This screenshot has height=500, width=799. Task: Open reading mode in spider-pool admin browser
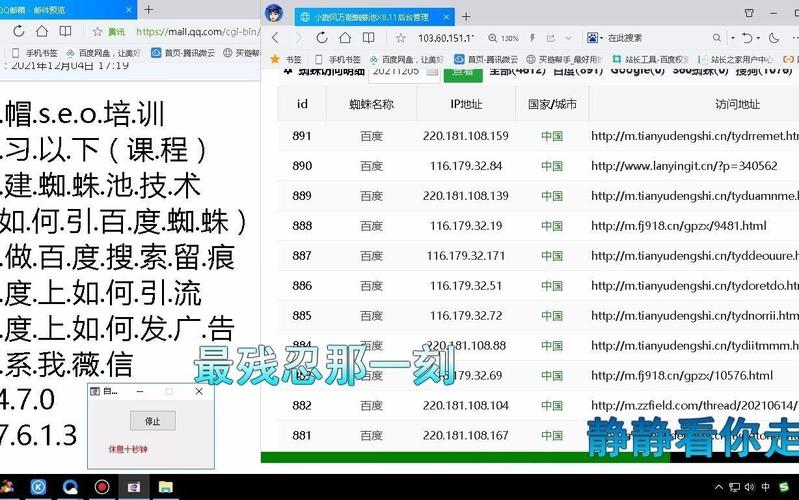tap(368, 38)
